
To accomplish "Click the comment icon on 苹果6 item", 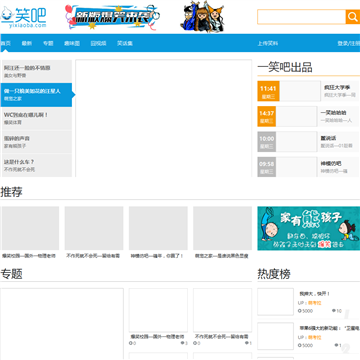I will point(336,345).
